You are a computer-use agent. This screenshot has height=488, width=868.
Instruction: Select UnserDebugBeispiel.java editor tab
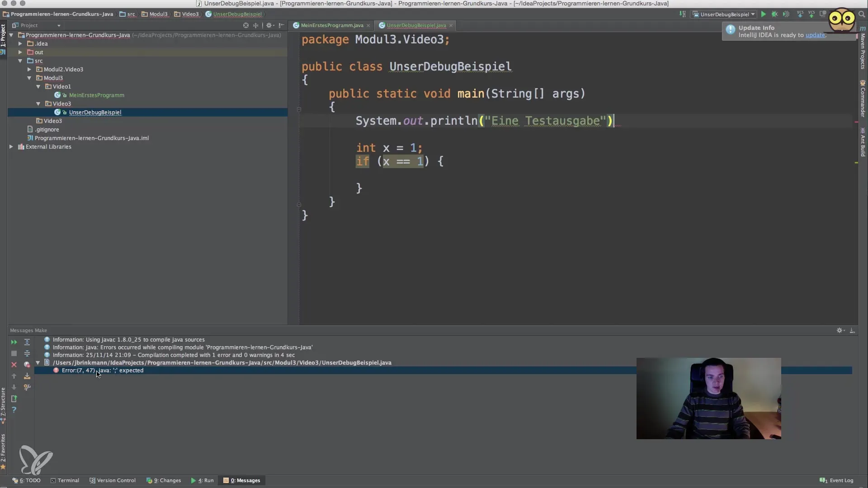416,25
